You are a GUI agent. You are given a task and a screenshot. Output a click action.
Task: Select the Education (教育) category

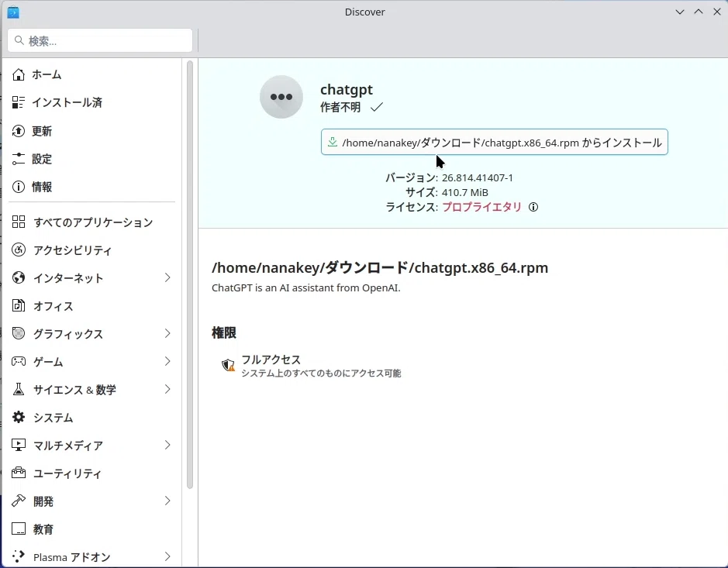[x=92, y=528]
